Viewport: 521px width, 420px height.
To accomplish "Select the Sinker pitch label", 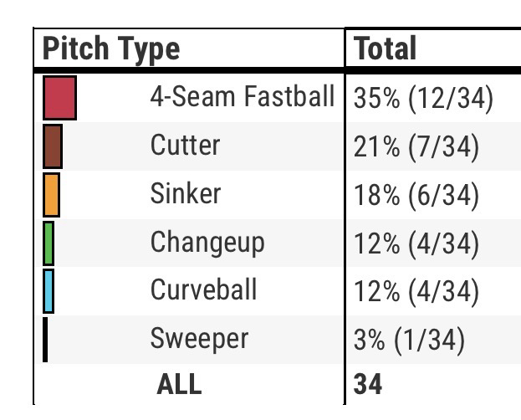I will (x=185, y=193).
